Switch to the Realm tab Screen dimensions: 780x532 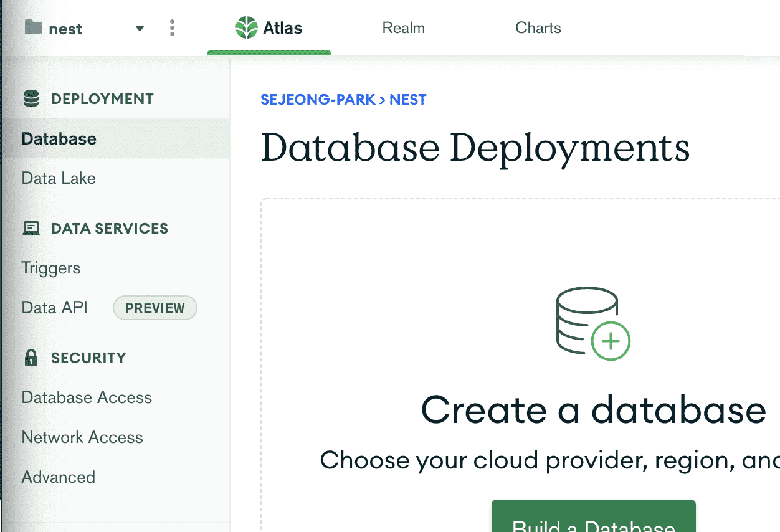tap(404, 28)
